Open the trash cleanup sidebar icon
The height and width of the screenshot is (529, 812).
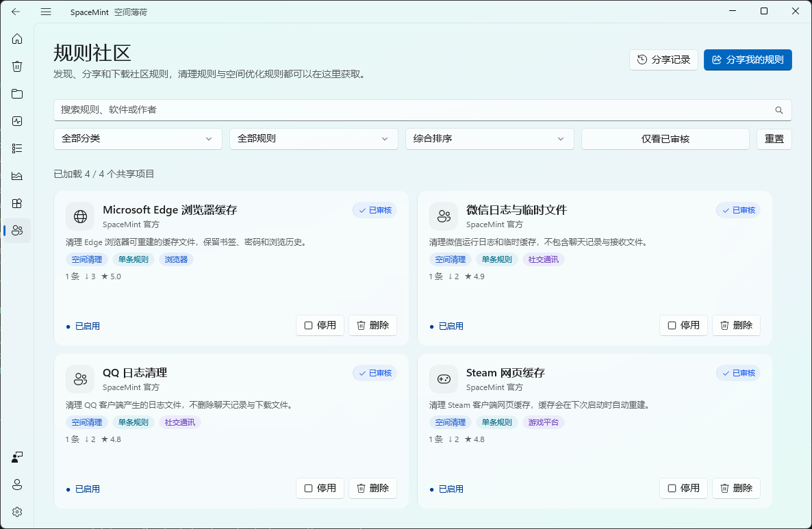click(17, 66)
